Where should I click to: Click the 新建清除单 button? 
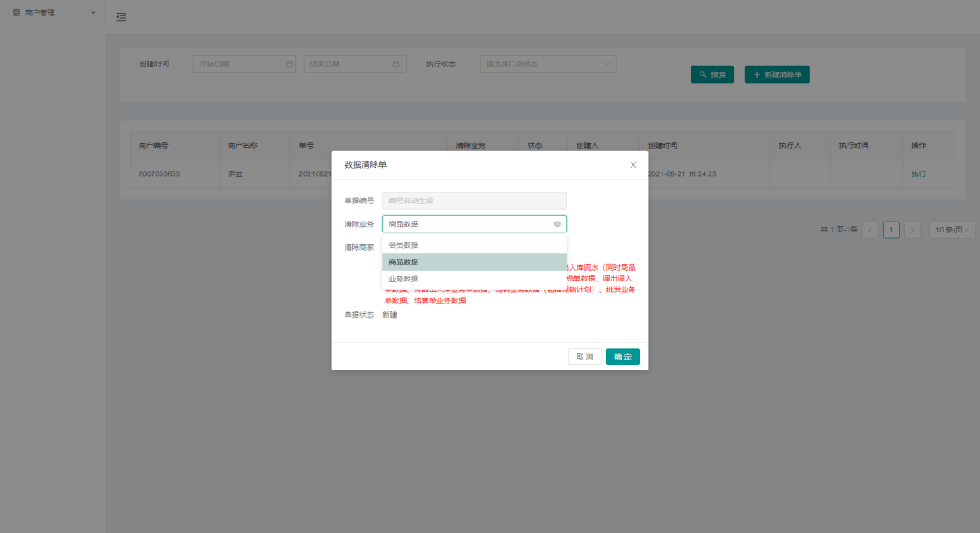[777, 74]
